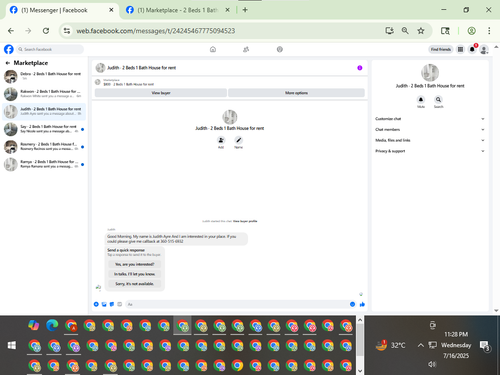Viewport: 500px width, 375px height.
Task: Open the Groups icon in top navigation
Action: (280, 49)
